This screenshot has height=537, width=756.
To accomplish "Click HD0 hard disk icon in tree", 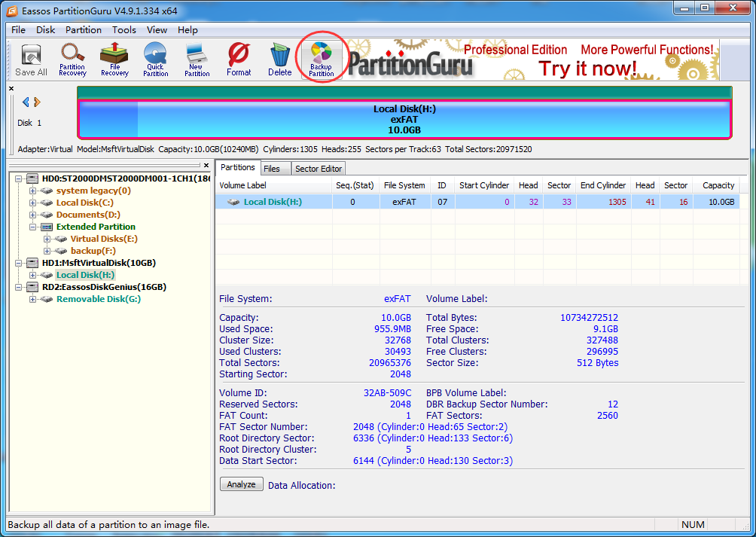I will pyautogui.click(x=32, y=178).
